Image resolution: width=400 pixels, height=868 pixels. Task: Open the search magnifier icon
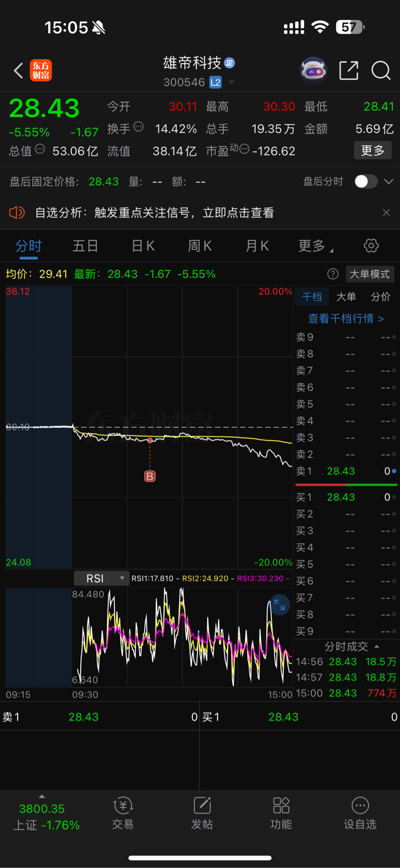381,70
